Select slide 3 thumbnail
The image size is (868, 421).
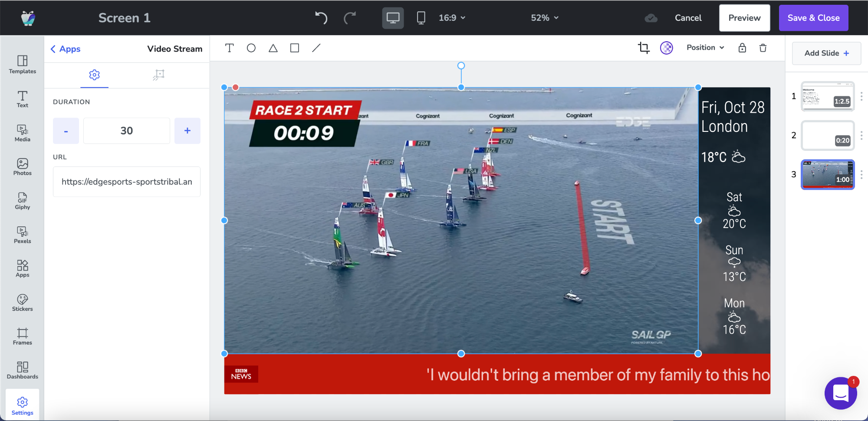point(828,174)
